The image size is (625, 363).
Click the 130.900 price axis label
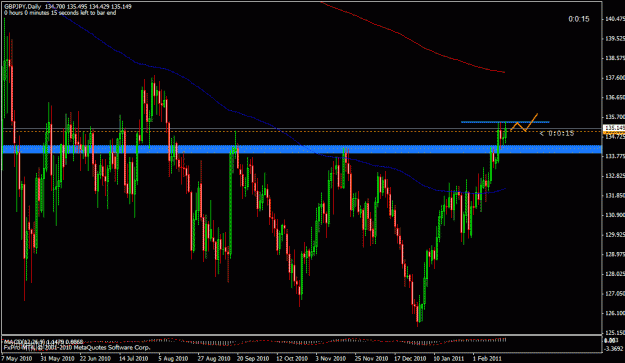coord(615,215)
